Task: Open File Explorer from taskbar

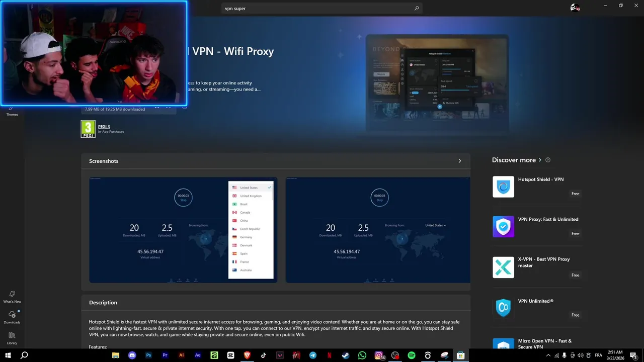Action: tap(116, 355)
